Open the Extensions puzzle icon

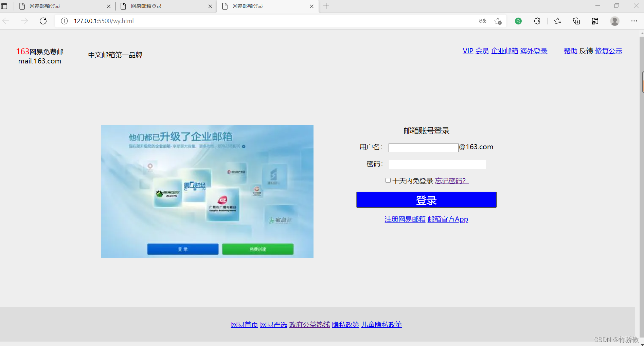pos(537,21)
